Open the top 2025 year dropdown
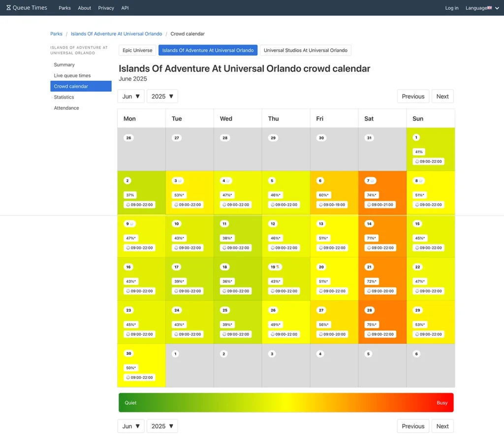 pos(162,96)
